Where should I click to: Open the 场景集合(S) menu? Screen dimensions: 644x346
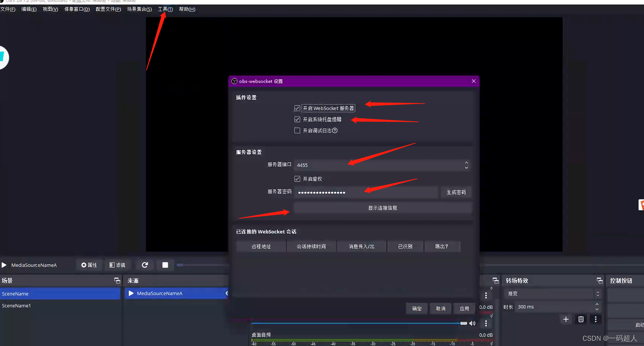(x=140, y=9)
